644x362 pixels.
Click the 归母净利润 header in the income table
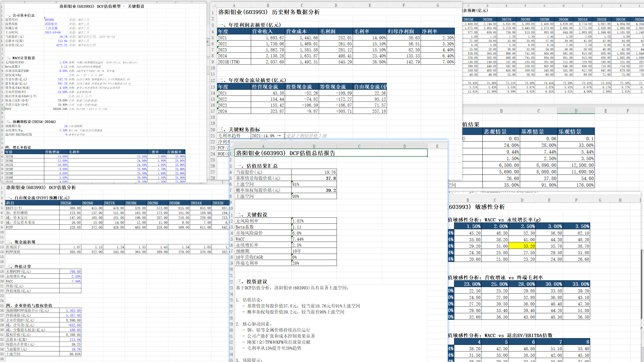[x=404, y=31]
